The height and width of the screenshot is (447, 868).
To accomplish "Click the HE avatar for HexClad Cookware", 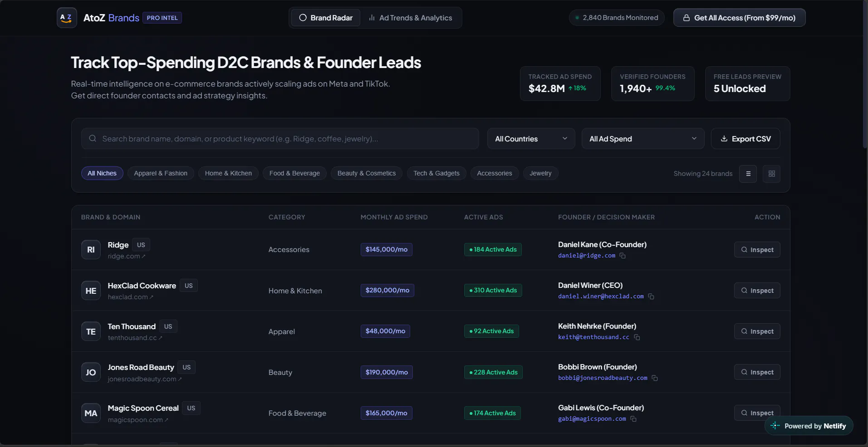I will tap(91, 291).
